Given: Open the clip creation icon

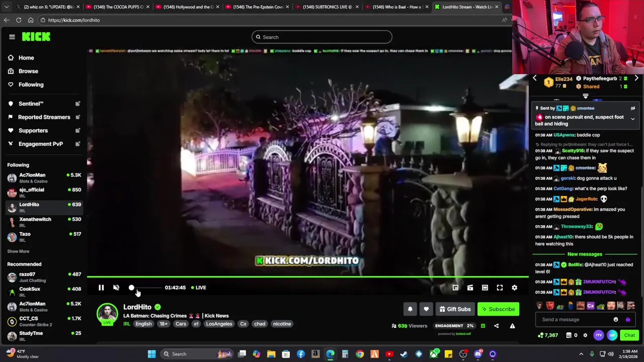Looking at the screenshot, I should (470, 288).
